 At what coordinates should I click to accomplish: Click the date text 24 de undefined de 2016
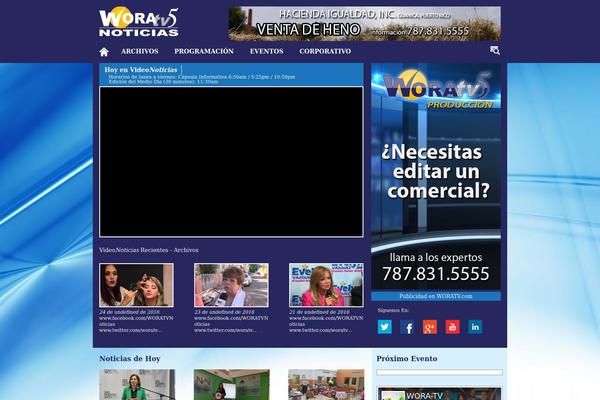(x=129, y=312)
